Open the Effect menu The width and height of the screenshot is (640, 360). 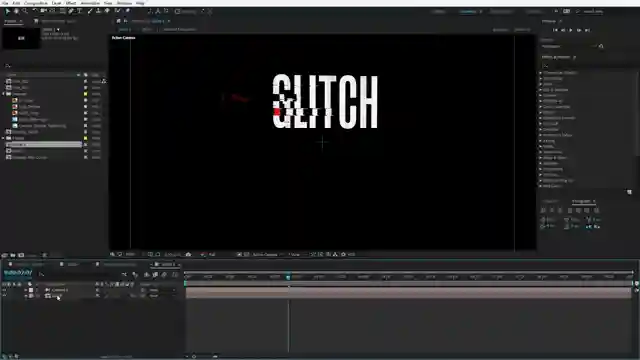coord(71,3)
